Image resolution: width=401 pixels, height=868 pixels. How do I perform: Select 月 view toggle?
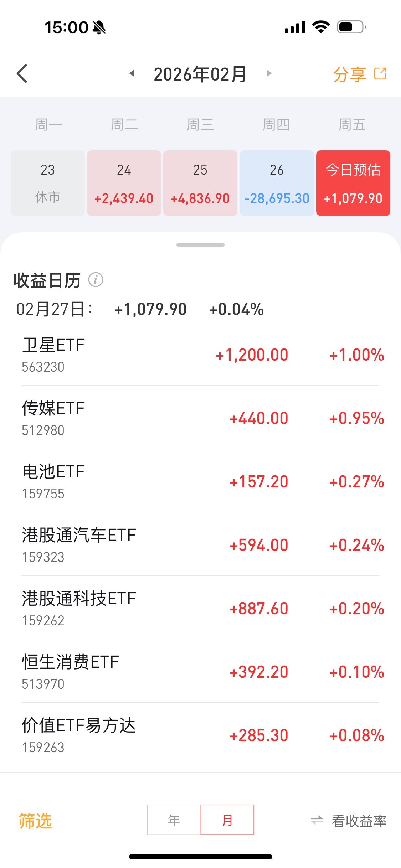pyautogui.click(x=227, y=820)
